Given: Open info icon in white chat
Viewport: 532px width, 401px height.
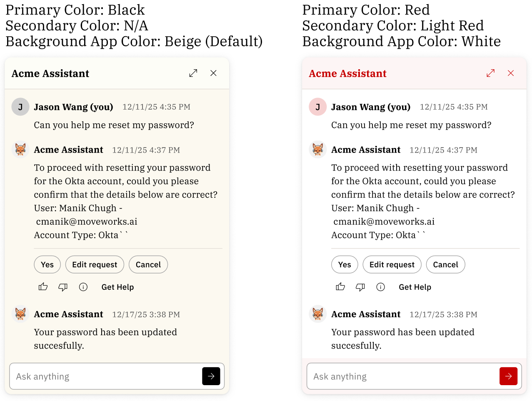Looking at the screenshot, I should pyautogui.click(x=380, y=287).
